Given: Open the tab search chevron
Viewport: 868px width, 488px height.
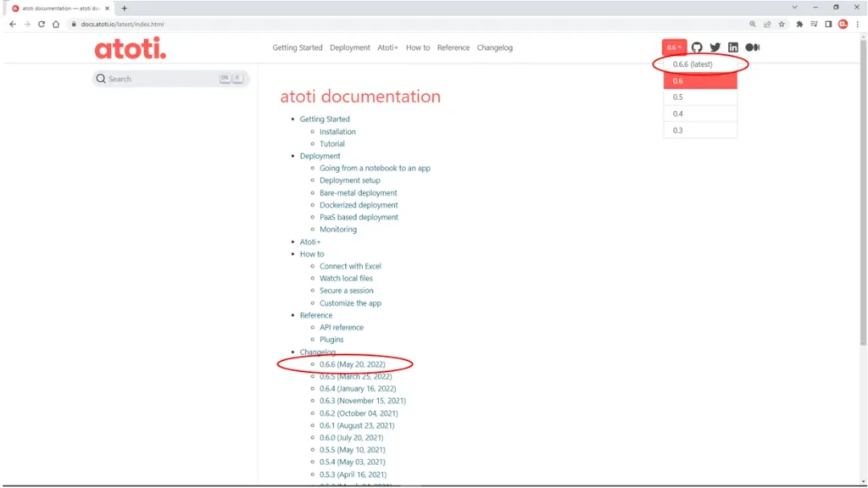Looking at the screenshot, I should (794, 7).
